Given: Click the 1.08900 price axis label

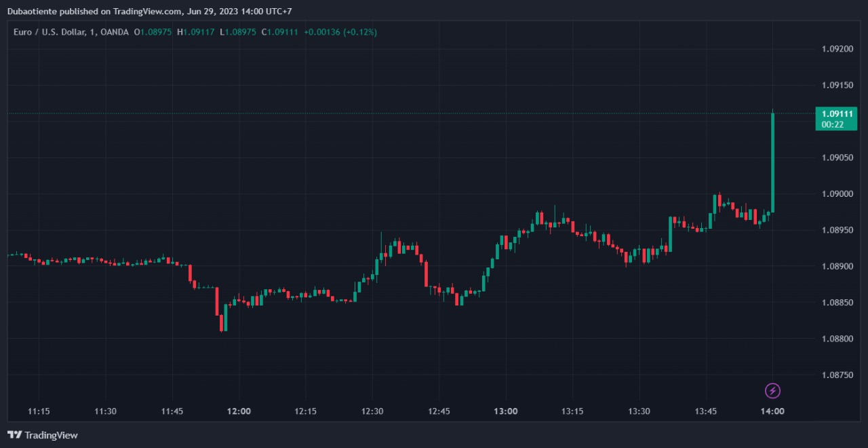Looking at the screenshot, I should coord(836,266).
